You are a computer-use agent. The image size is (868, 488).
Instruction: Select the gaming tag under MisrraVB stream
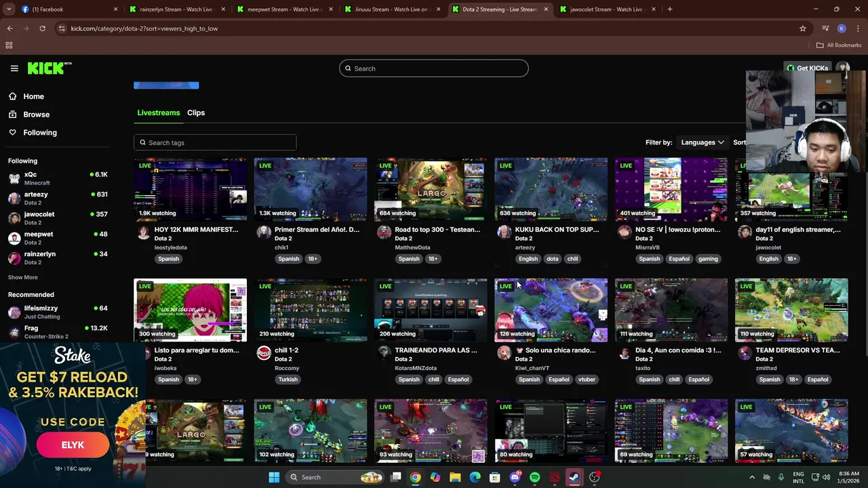pyautogui.click(x=708, y=259)
